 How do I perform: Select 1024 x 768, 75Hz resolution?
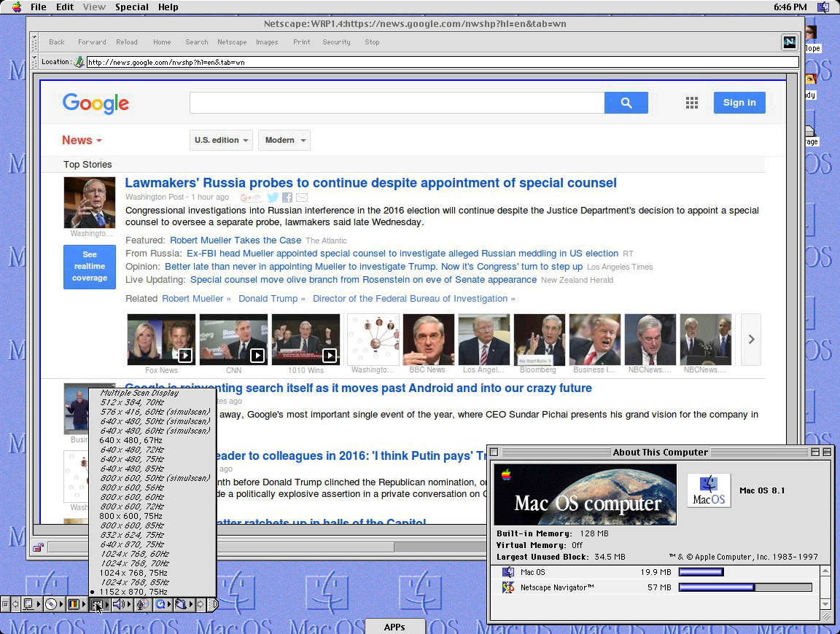click(152, 573)
